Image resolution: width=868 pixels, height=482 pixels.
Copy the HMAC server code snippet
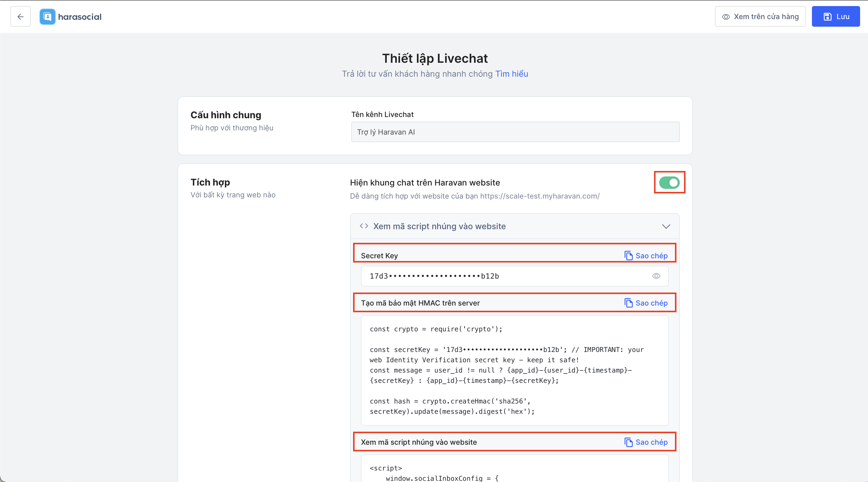pyautogui.click(x=646, y=303)
